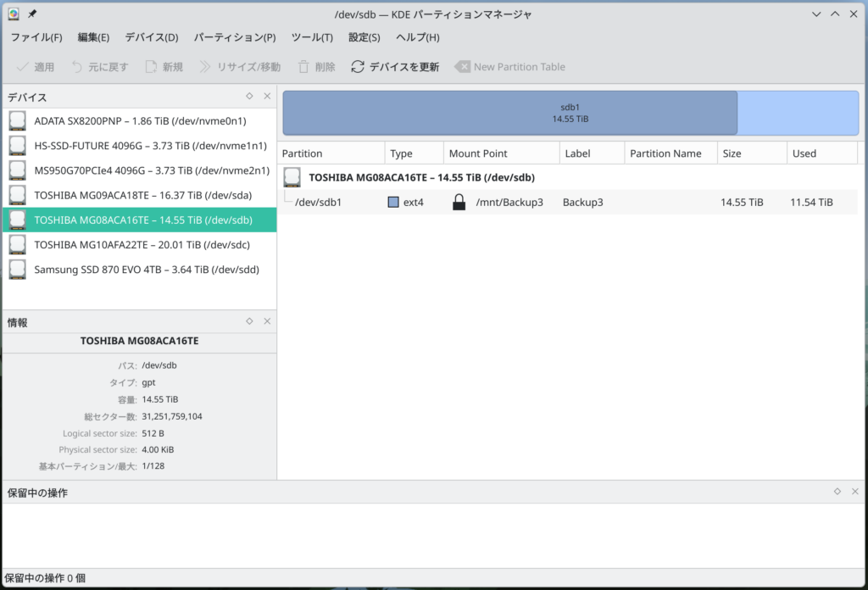Sort by the Size column header
The height and width of the screenshot is (590, 868).
(x=751, y=153)
